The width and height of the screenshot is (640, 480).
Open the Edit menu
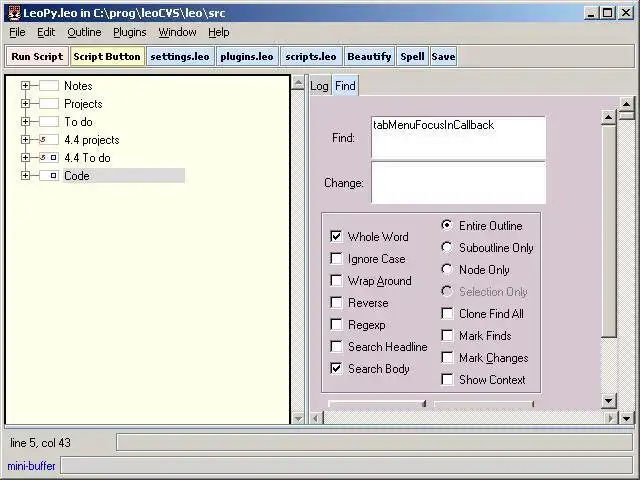pos(46,32)
